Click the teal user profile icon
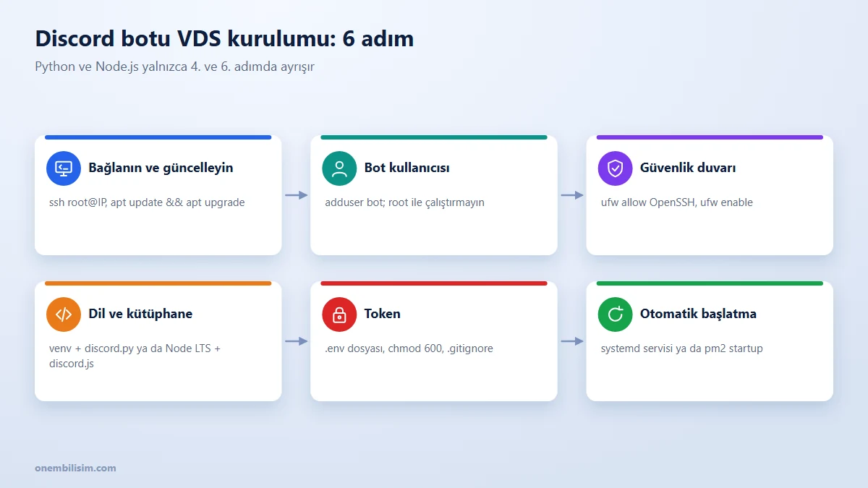Image resolution: width=868 pixels, height=488 pixels. (x=339, y=168)
